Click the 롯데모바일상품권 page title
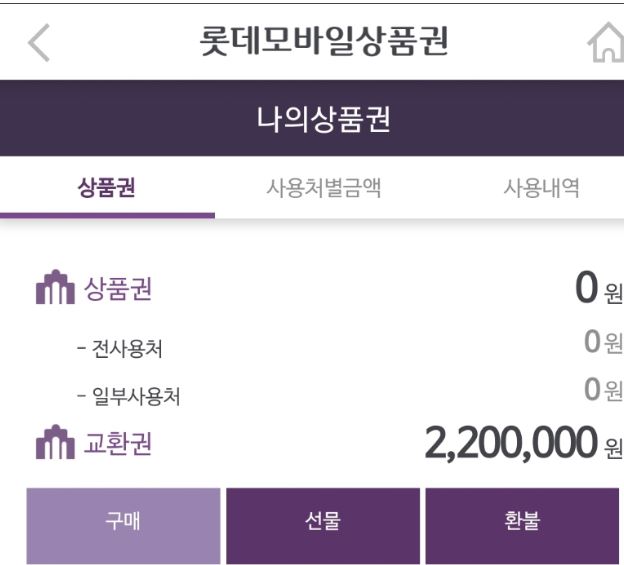This screenshot has width=624, height=565. point(324,42)
